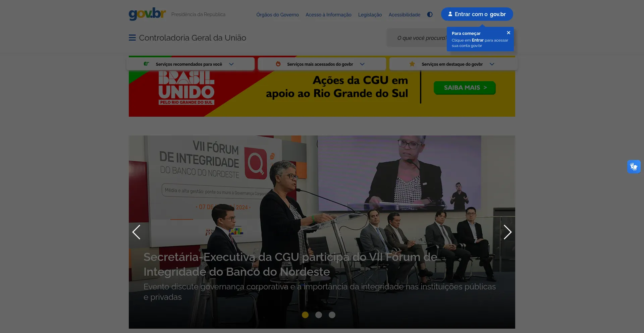Viewport: 644px width, 333px height.
Task: Select the first carousel indicator dot
Action: (305, 315)
